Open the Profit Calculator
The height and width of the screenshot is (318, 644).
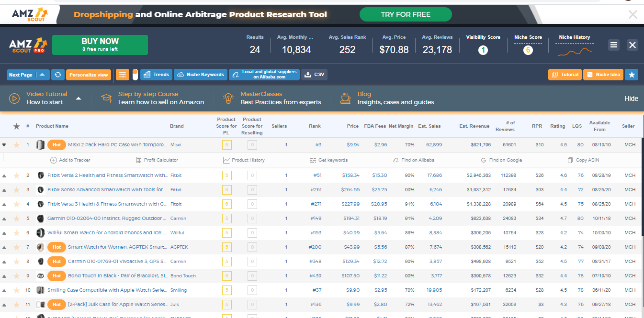157,160
